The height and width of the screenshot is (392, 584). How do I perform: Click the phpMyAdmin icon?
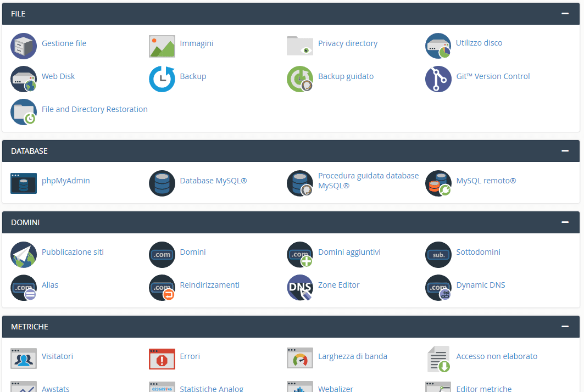tap(24, 183)
